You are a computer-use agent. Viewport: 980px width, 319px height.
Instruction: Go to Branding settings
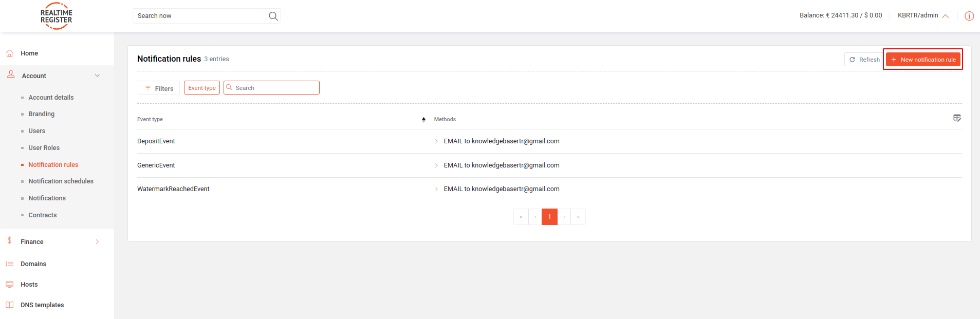(x=42, y=114)
